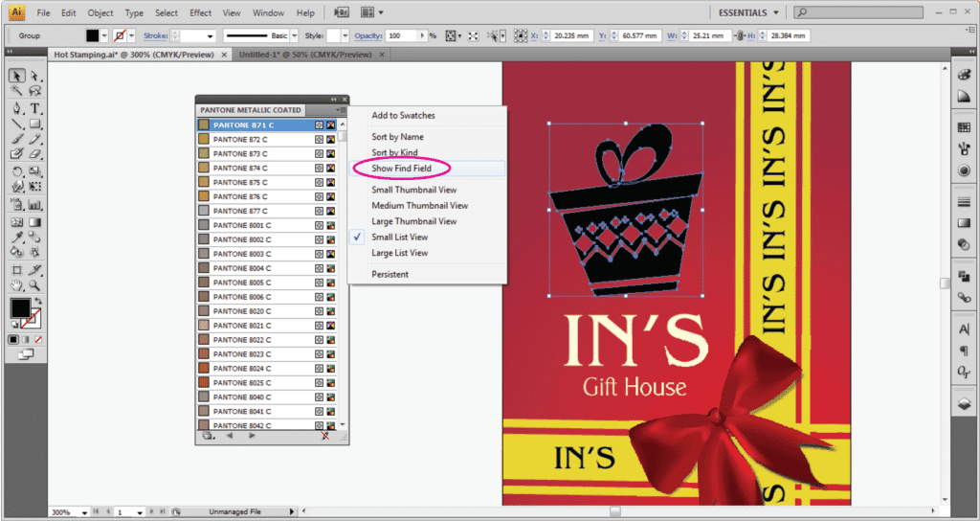Enable Small List View option

coord(399,237)
